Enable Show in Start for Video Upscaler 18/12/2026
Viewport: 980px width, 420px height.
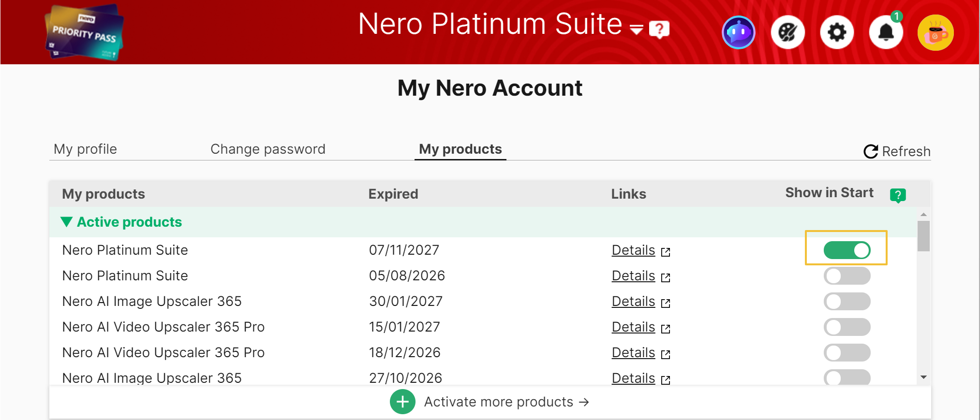point(847,353)
